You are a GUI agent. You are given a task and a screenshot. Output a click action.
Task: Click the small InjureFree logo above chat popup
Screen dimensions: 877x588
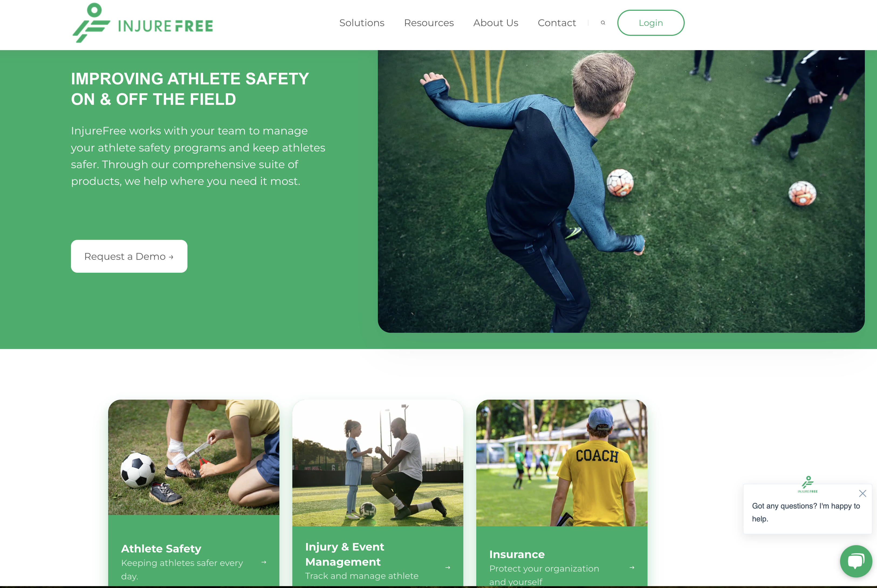click(x=808, y=484)
